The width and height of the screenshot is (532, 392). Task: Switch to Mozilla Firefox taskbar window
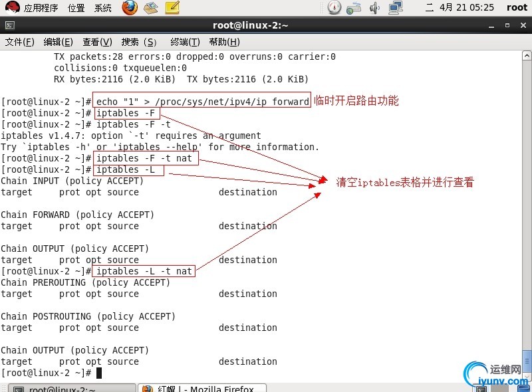click(202, 388)
